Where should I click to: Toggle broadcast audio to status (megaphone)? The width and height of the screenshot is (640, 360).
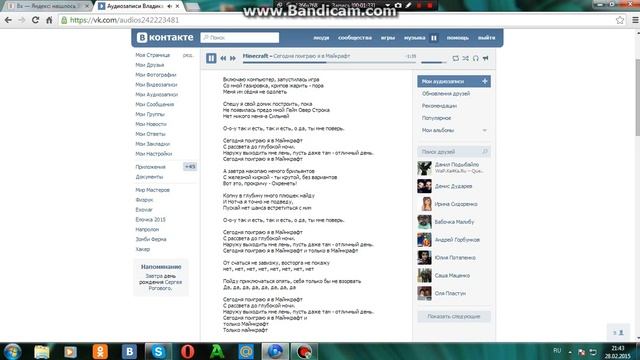(x=485, y=58)
